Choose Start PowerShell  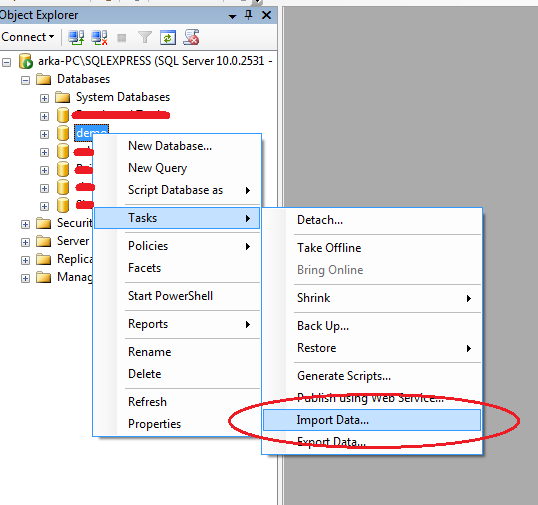pos(177,296)
